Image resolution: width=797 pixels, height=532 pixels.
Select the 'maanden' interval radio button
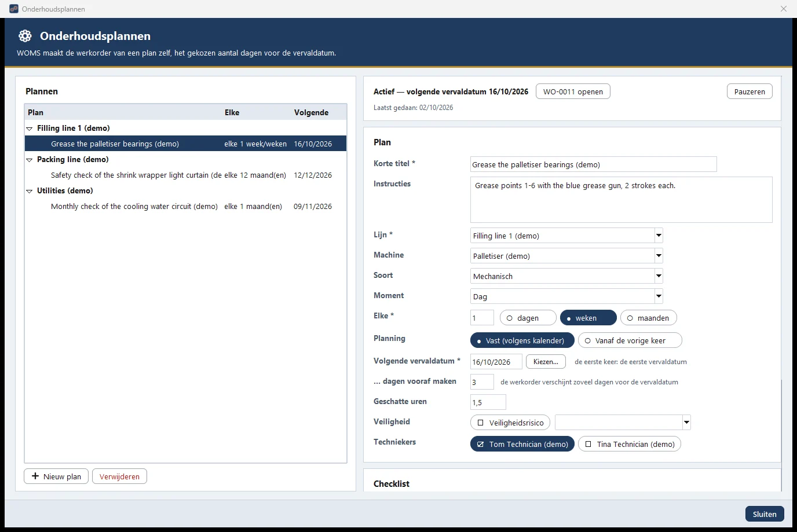click(648, 318)
